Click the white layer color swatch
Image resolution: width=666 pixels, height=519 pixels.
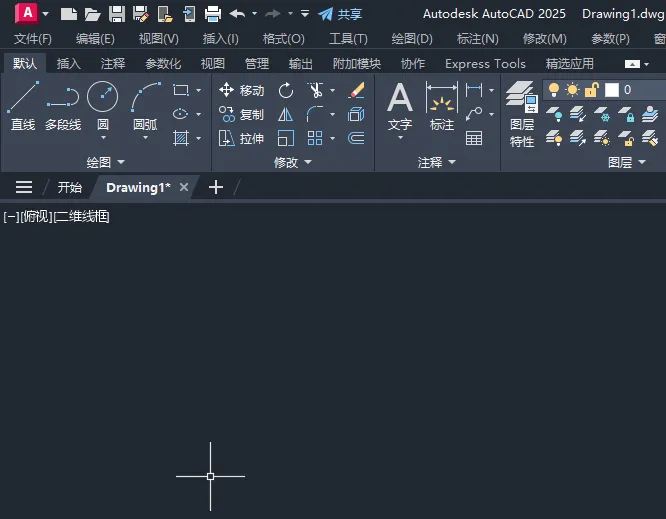click(612, 90)
